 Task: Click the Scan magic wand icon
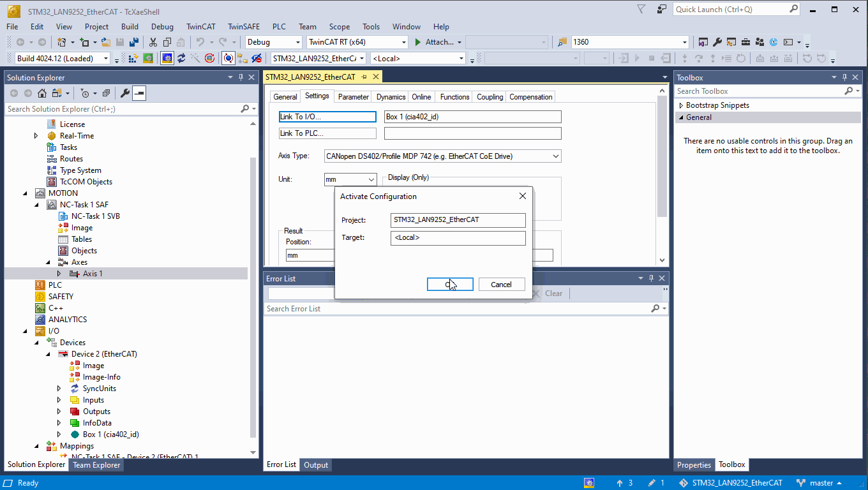pyautogui.click(x=195, y=59)
